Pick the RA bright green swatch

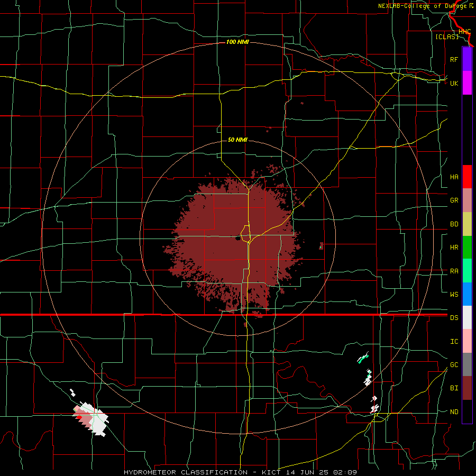(x=467, y=271)
